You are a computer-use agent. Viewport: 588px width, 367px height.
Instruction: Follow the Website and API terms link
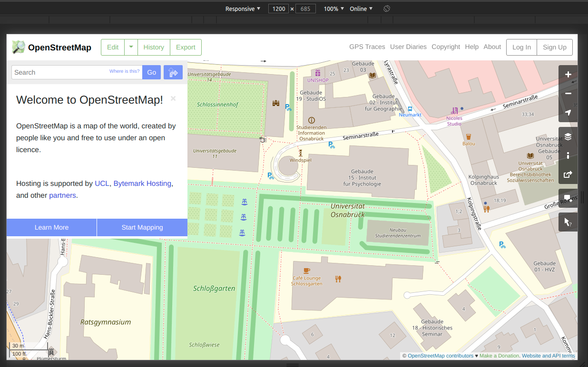point(549,356)
